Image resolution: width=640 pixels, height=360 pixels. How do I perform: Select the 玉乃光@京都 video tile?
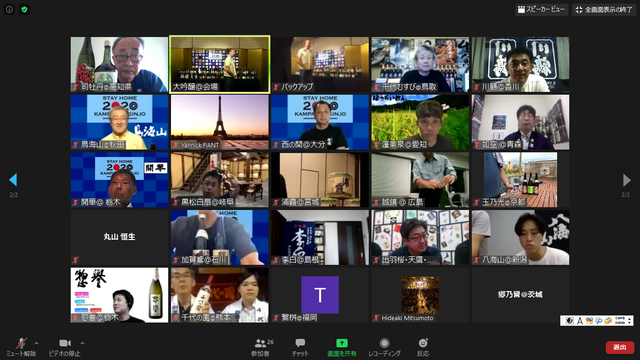pos(520,180)
